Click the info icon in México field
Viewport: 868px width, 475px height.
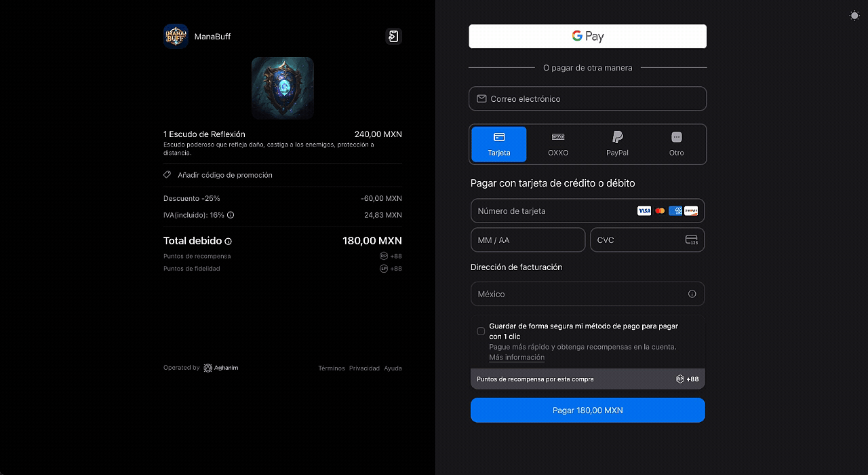click(x=692, y=294)
